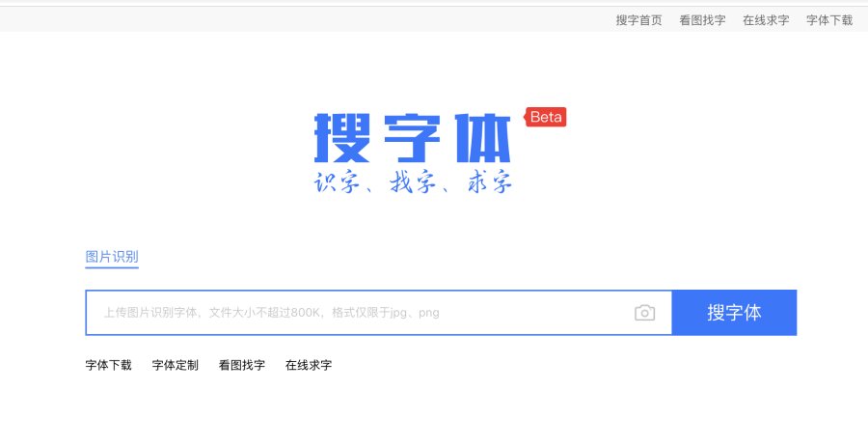Click the blue 搜字体 search button

pos(734,313)
